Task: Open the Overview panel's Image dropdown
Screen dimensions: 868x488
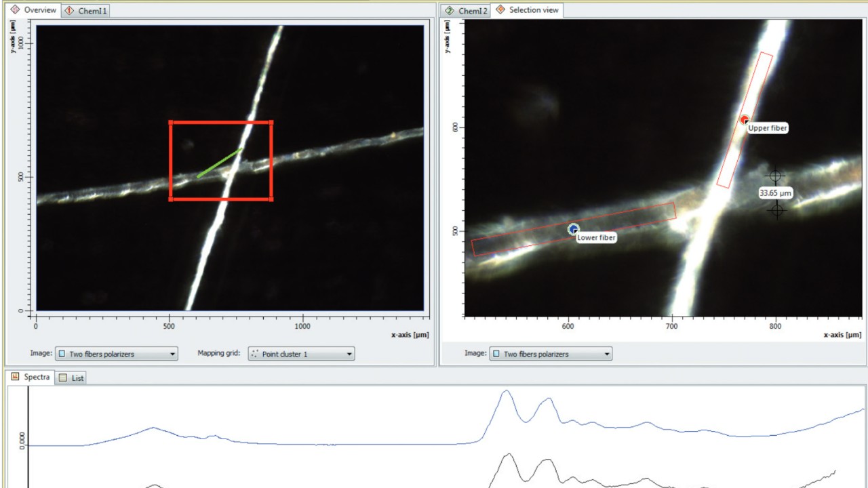Action: click(117, 354)
